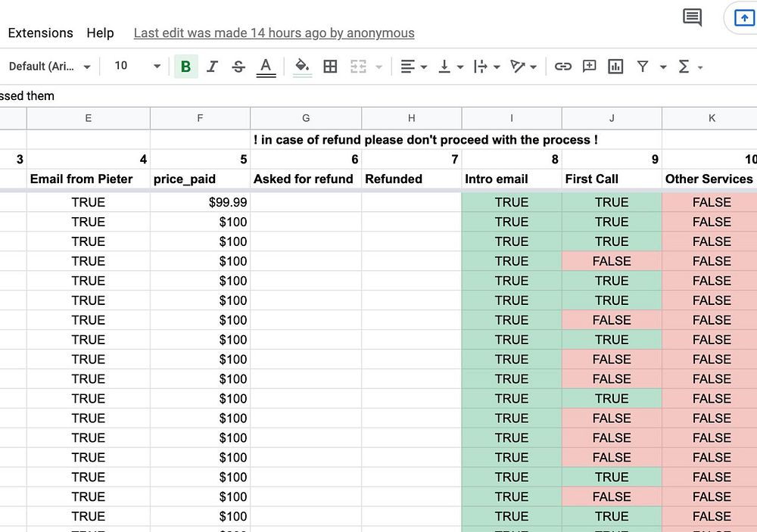
Task: Open the functions sigma icon
Action: [684, 67]
